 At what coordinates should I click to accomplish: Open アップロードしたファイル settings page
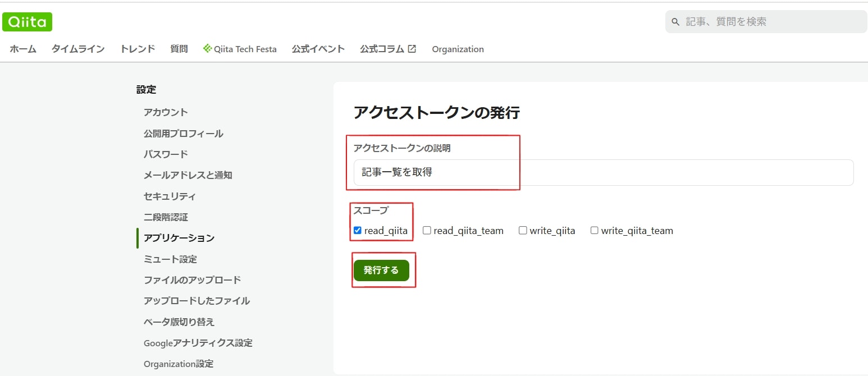pos(197,301)
